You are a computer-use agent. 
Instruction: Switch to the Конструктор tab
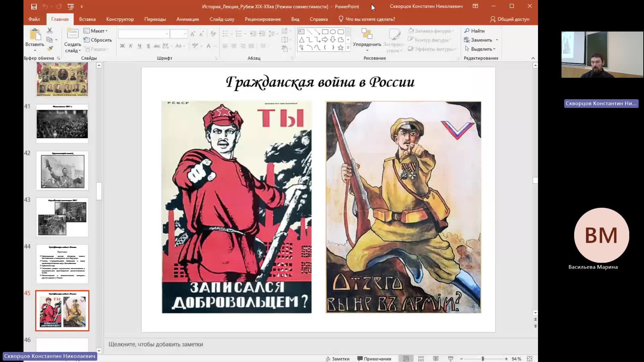pos(120,19)
